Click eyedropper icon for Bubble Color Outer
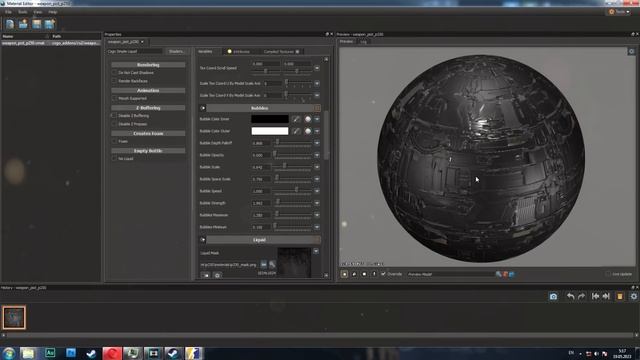Image resolution: width=640 pixels, height=360 pixels. click(x=297, y=131)
